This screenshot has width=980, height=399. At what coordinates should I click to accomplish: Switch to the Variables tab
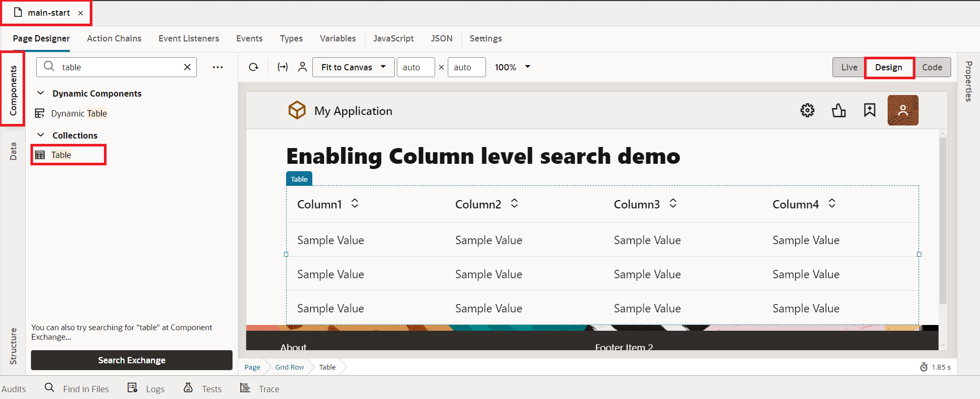[338, 38]
